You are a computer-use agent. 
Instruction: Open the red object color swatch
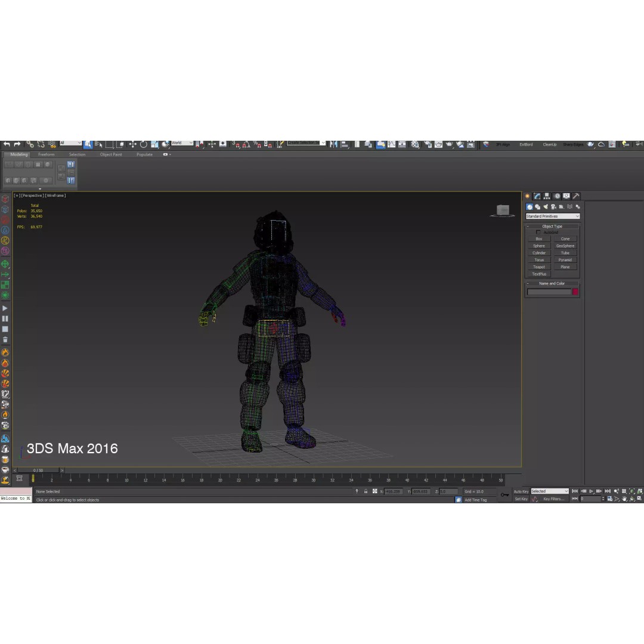tap(575, 292)
